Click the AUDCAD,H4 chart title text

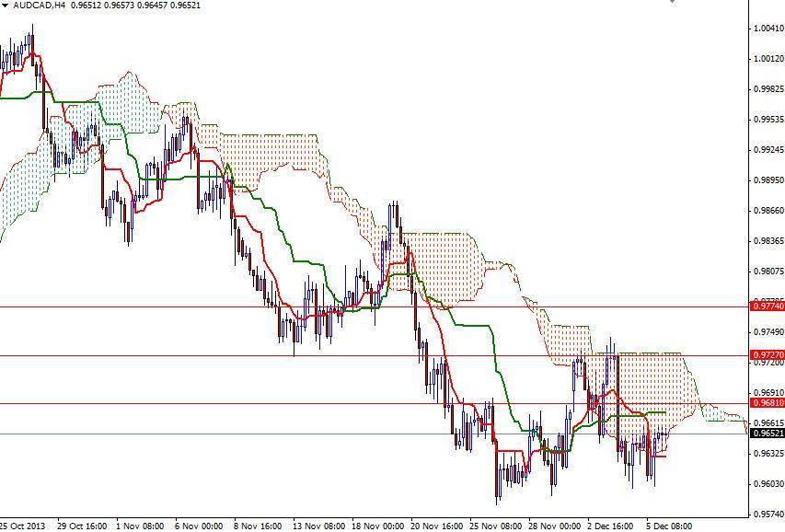[x=39, y=5]
